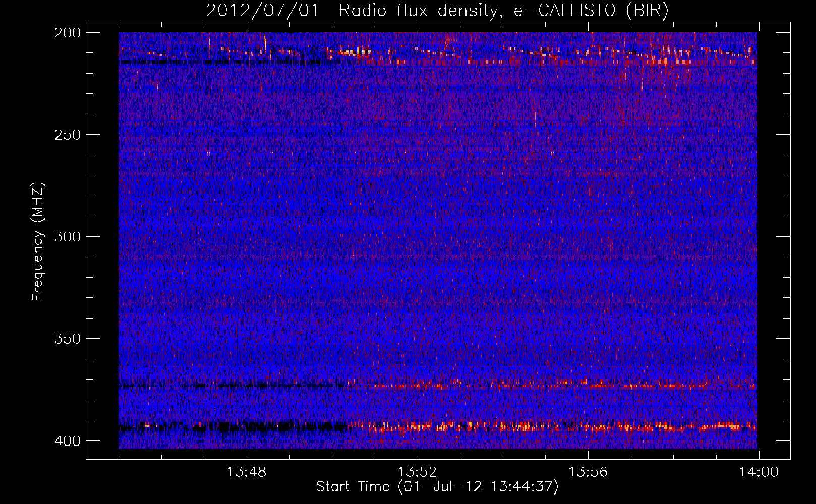Click the "Start Time (01-Jul-12 13:44:37)" label
816x504 pixels.
[x=437, y=487]
